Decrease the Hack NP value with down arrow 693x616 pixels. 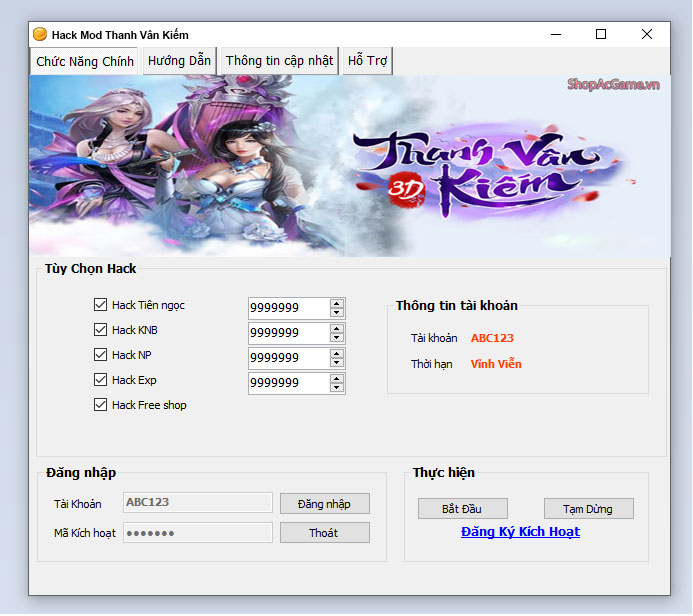(x=337, y=363)
